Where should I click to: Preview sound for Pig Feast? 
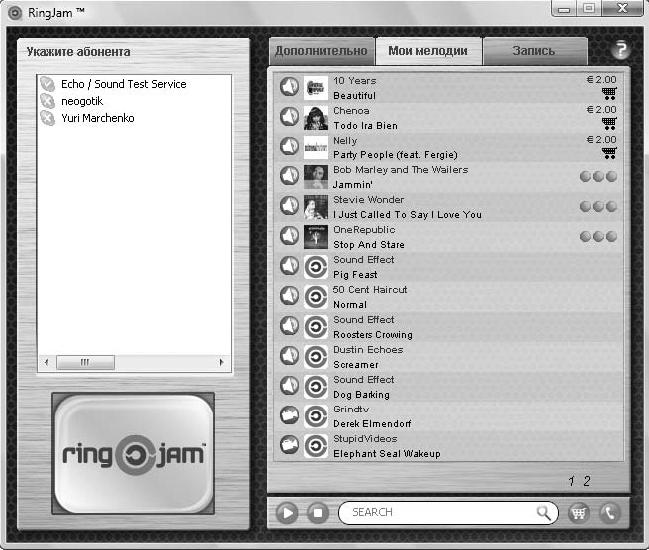pos(289,267)
